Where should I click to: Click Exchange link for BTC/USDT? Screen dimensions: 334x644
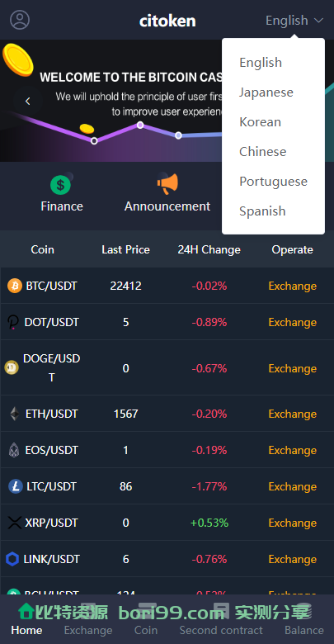292,286
